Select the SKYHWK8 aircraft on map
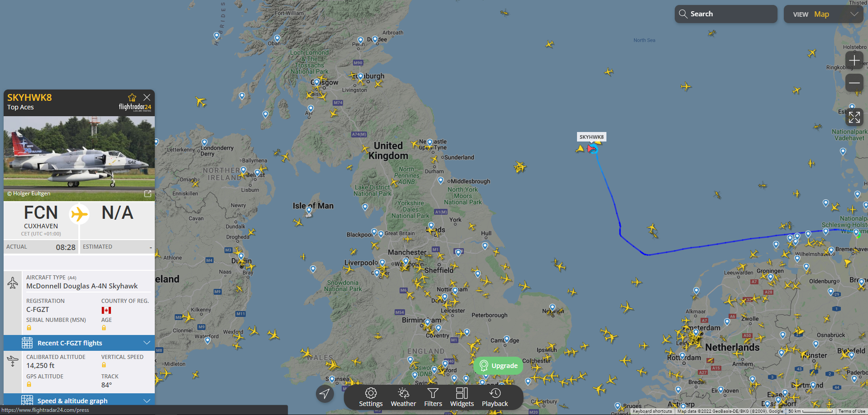 click(x=591, y=149)
